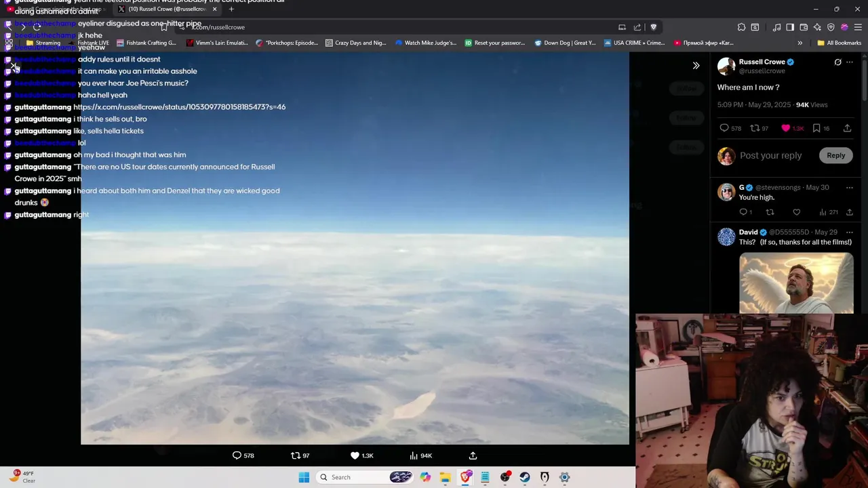868x488 pixels.
Task: Click share icon under the photo
Action: click(x=473, y=455)
